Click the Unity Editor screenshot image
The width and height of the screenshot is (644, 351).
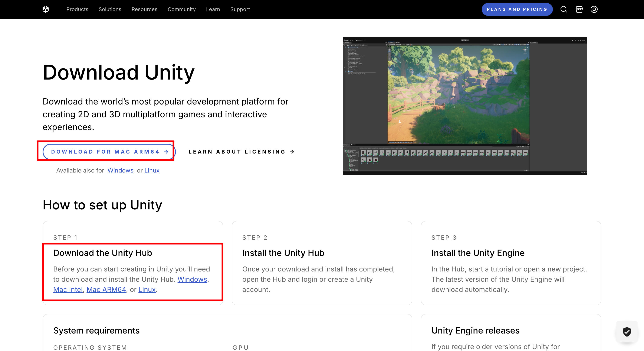tap(465, 106)
